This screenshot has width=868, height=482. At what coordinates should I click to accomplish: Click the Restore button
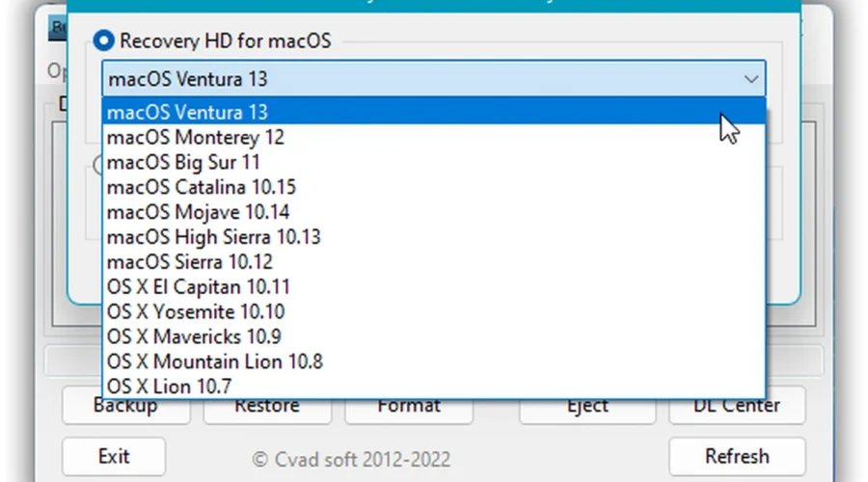click(267, 410)
